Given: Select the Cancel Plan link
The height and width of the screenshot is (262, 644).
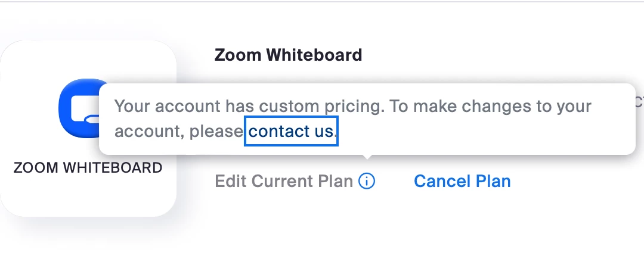Looking at the screenshot, I should click(462, 181).
